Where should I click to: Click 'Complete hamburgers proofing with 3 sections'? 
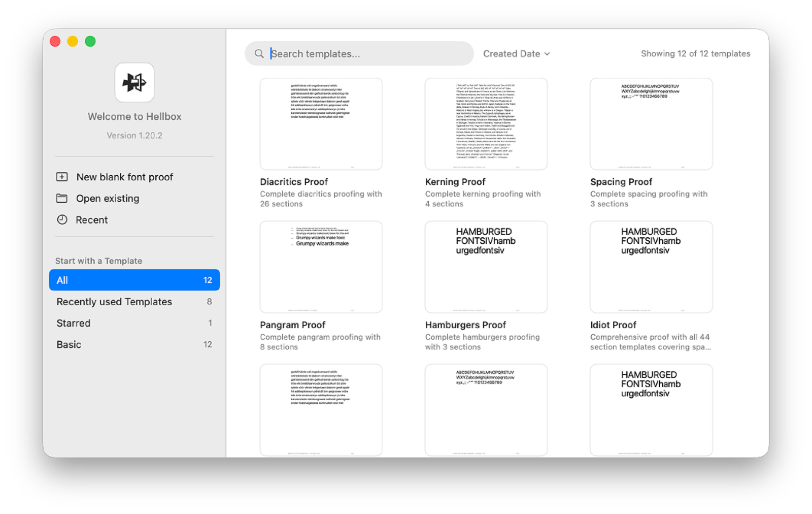coord(483,342)
